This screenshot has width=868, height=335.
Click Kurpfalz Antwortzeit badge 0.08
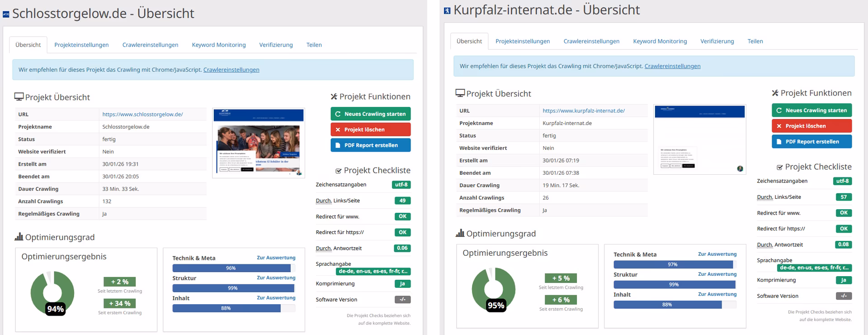[x=844, y=244]
